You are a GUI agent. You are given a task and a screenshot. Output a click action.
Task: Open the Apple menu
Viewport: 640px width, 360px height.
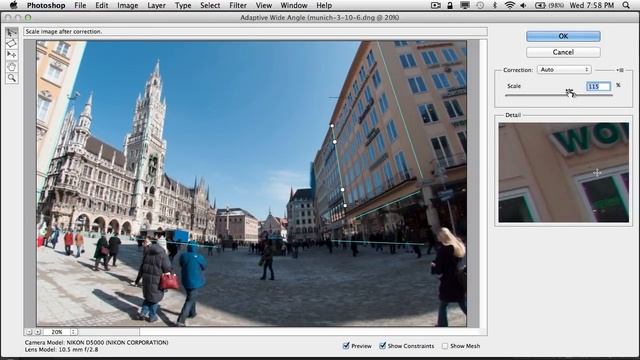click(13, 5)
